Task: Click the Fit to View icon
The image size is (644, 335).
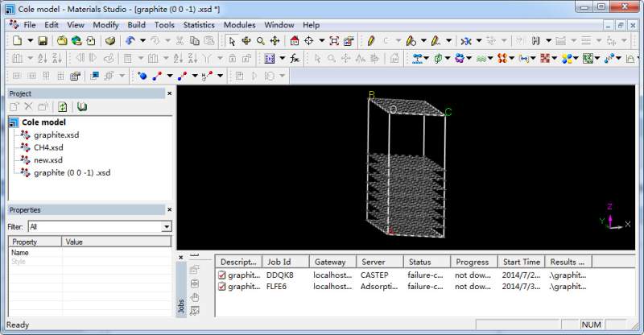Action: coord(334,41)
